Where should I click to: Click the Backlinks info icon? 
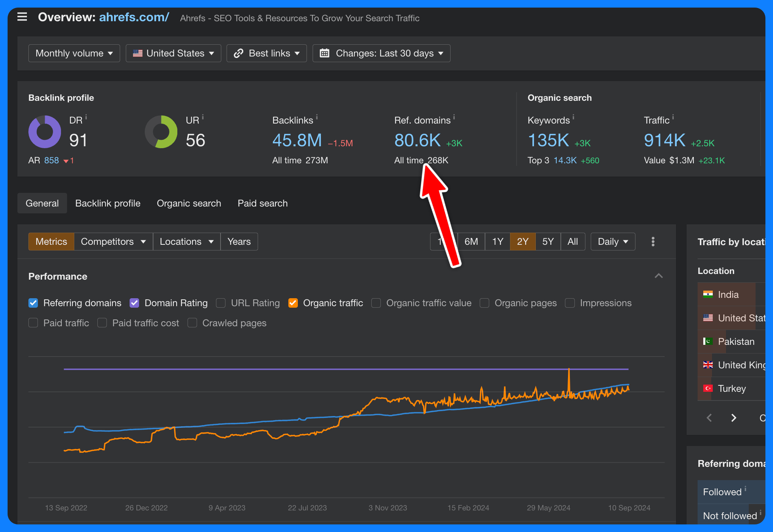pos(317,117)
